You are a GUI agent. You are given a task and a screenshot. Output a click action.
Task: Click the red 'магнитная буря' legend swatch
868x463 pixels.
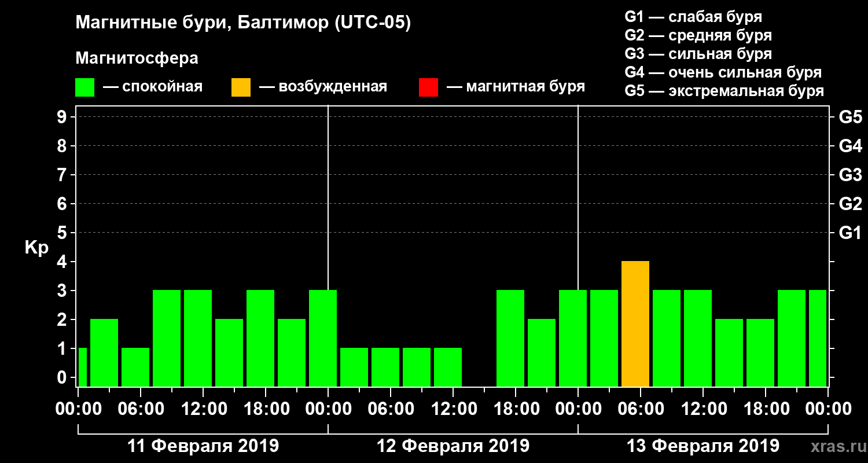[x=429, y=87]
